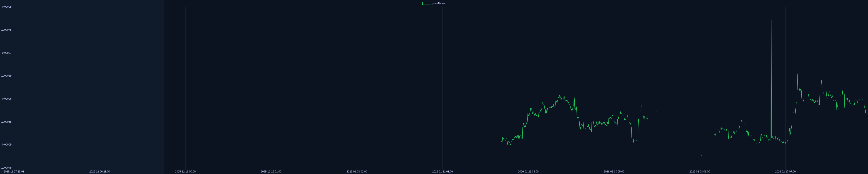This screenshot has width=868, height=174.
Task: Click the 2025-11-27 23:03 start date label
Action: click(14, 172)
